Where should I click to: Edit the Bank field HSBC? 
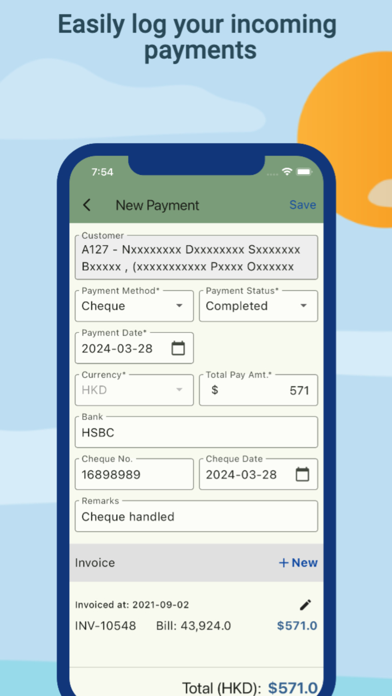[x=196, y=432]
